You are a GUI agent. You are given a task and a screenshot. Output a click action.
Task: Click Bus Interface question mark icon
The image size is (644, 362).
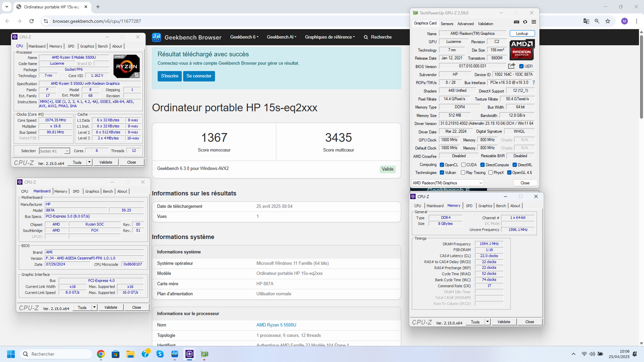[534, 82]
